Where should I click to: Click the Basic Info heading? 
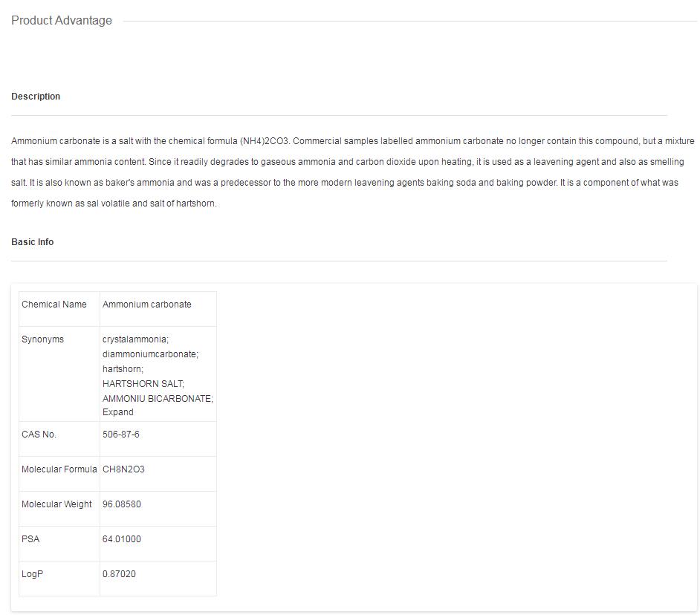[x=33, y=242]
